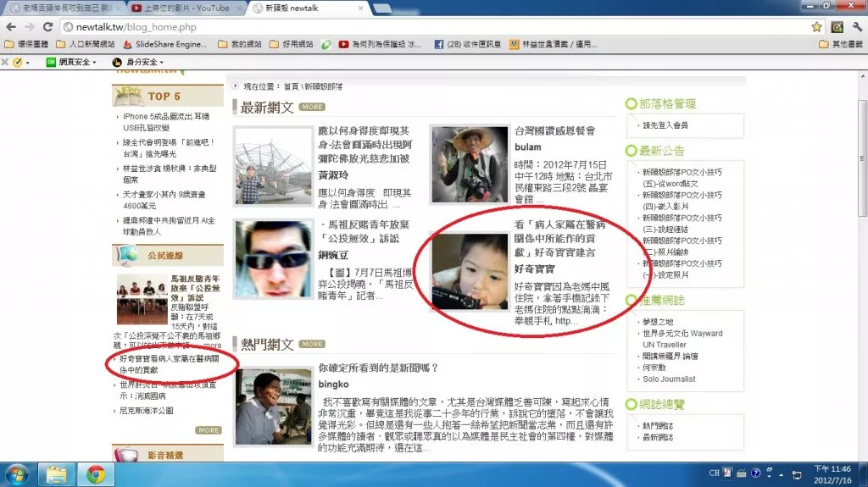868x487 pixels.
Task: Bookmark this page with the star icon
Action: click(816, 26)
